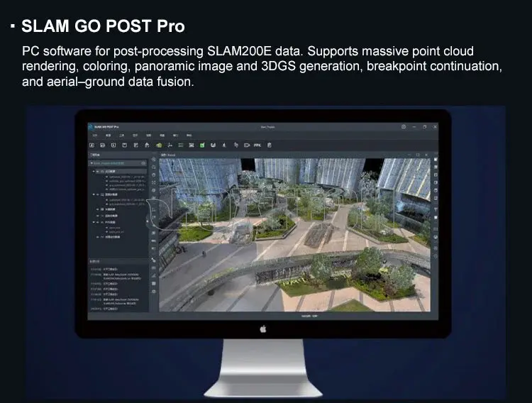The height and width of the screenshot is (403, 532).
Task: Click the axis coordinate icon in toolbar
Action: 170,145
